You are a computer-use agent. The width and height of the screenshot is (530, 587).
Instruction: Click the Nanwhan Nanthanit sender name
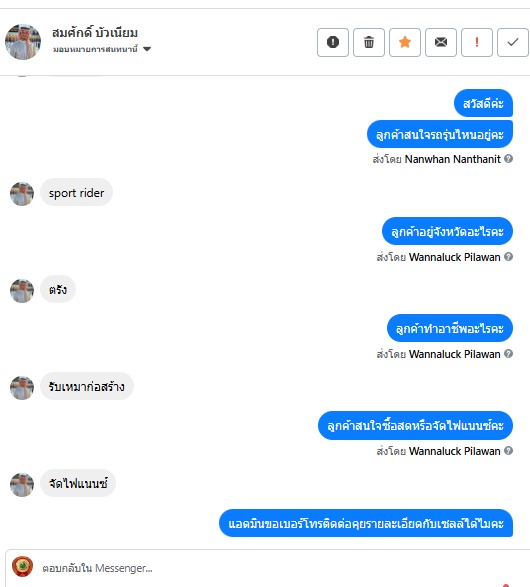tap(453, 159)
